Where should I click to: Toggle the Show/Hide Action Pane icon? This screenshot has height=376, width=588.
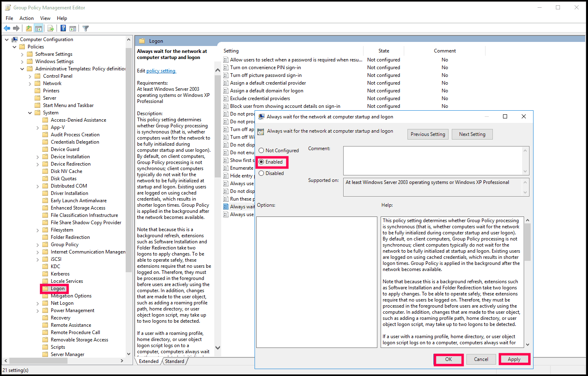pyautogui.click(x=73, y=28)
